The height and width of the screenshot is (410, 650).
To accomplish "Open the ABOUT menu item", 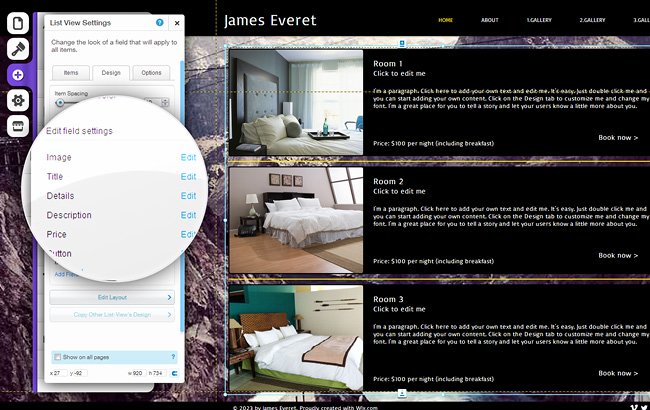I will click(490, 20).
